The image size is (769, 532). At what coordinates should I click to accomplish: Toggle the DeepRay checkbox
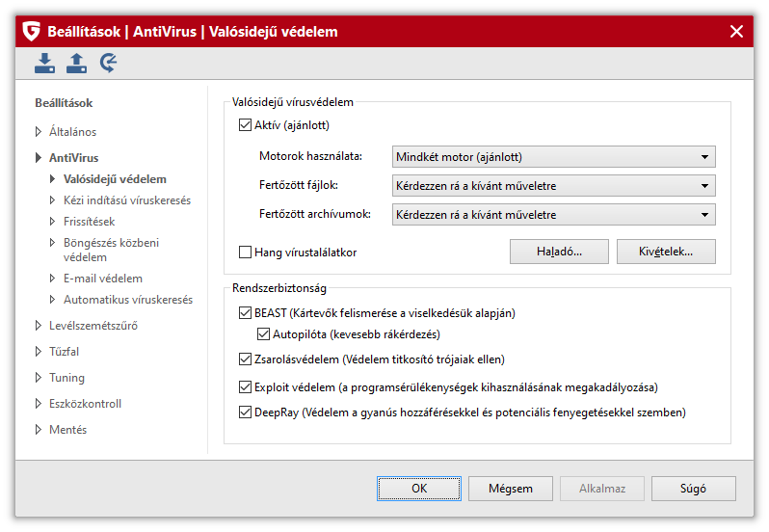[x=245, y=412]
